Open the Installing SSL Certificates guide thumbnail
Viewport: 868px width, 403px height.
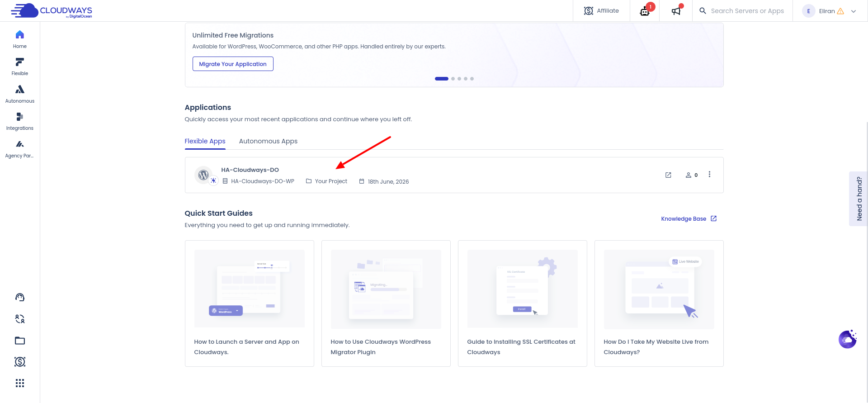tap(523, 289)
